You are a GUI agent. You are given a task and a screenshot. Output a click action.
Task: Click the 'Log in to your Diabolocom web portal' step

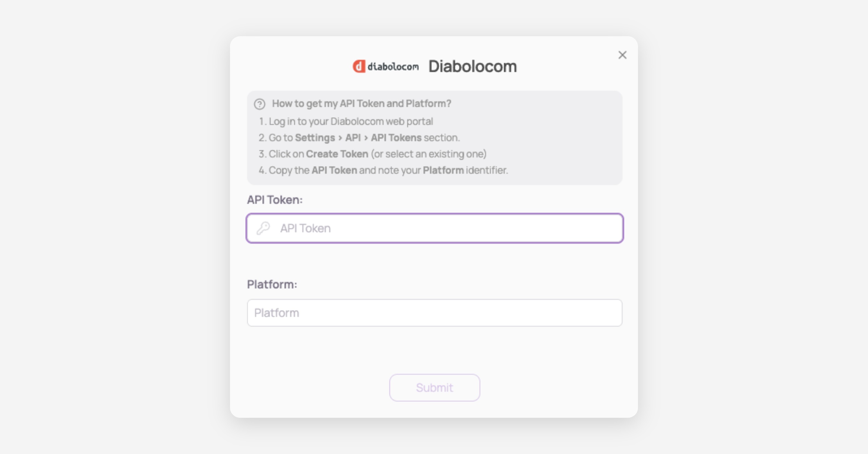click(x=350, y=121)
